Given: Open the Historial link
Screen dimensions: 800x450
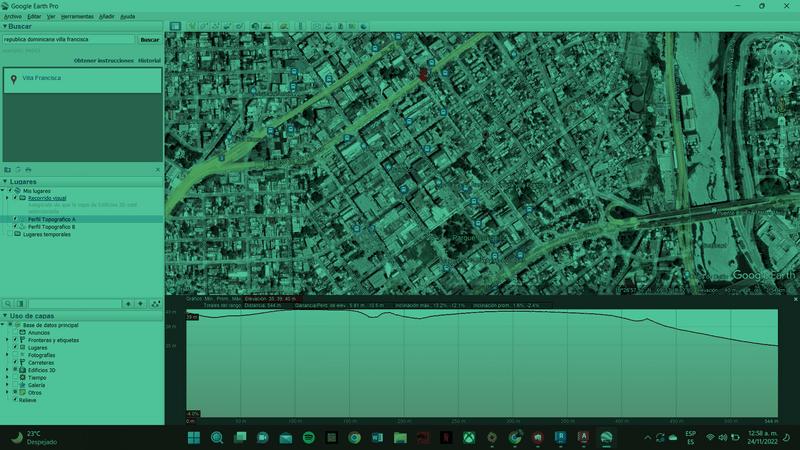Looking at the screenshot, I should tap(149, 60).
